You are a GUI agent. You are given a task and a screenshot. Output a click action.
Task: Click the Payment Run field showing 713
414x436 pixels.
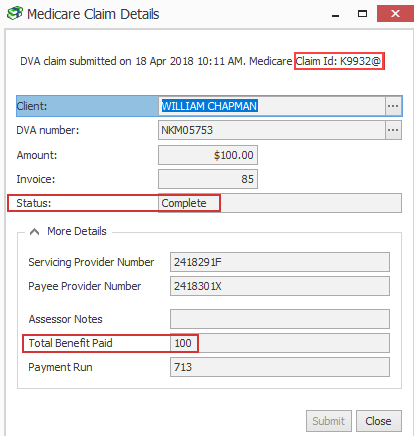point(280,367)
